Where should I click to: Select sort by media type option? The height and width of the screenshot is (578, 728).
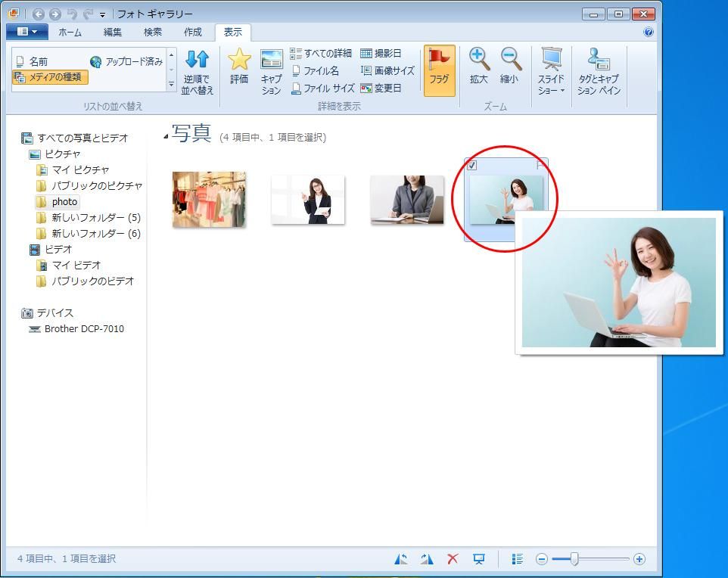point(51,77)
